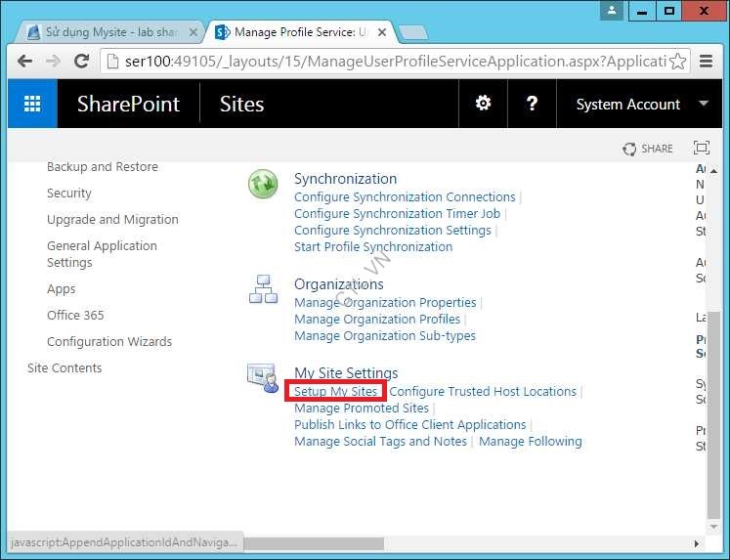Viewport: 730px width, 560px height.
Task: Open the help question mark icon
Action: coord(532,104)
